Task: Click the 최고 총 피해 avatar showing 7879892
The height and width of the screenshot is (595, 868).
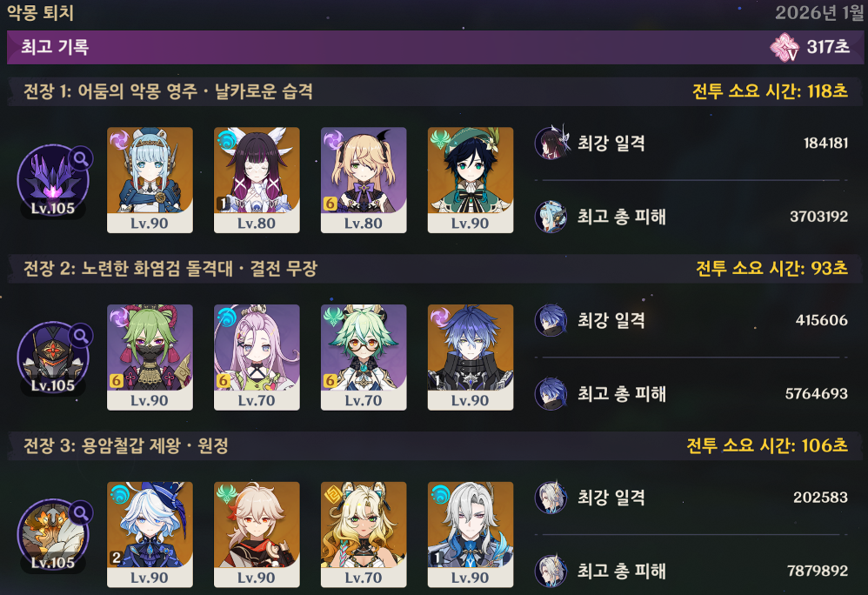Action: [551, 571]
